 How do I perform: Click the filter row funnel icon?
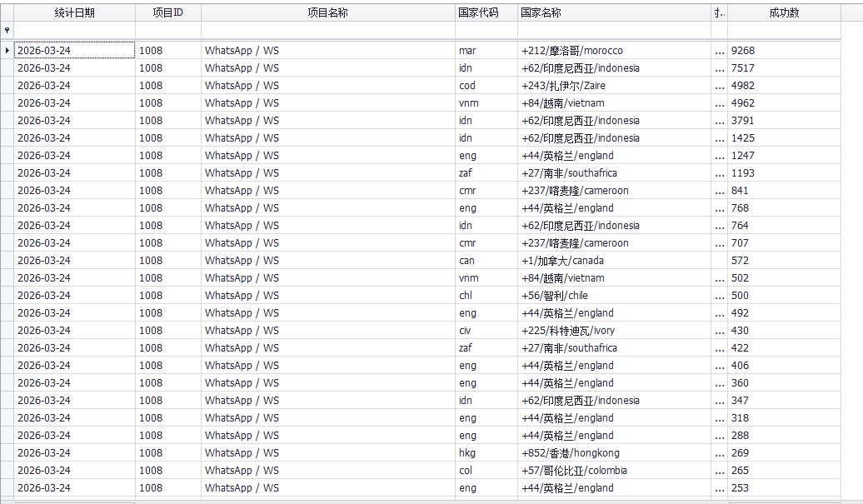pos(7,30)
